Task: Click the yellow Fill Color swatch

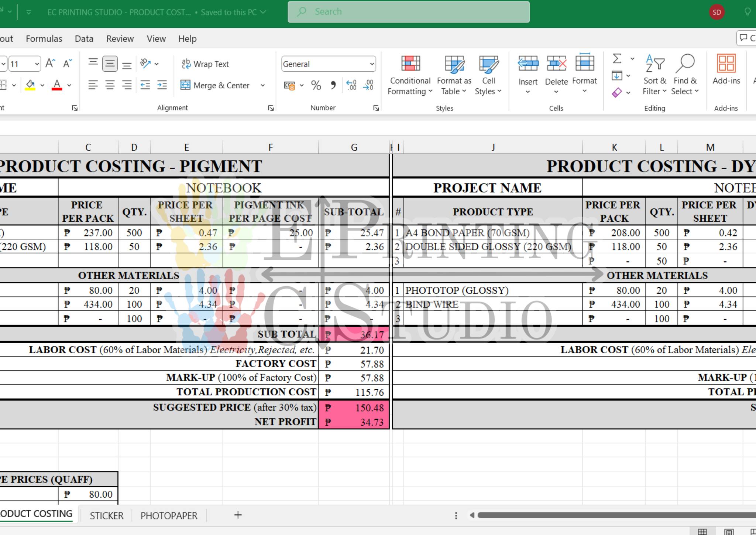Action: tap(30, 85)
